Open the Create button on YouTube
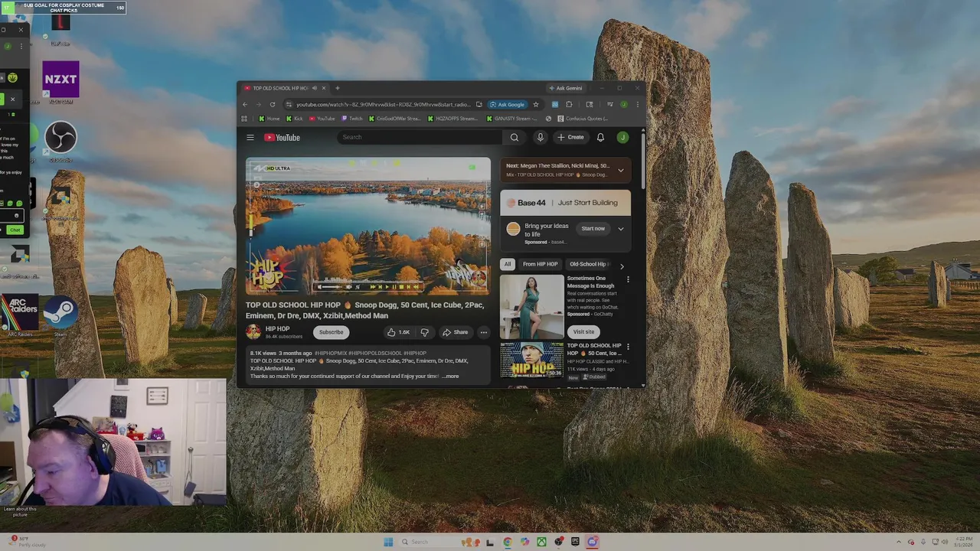This screenshot has width=980, height=551. coord(571,138)
